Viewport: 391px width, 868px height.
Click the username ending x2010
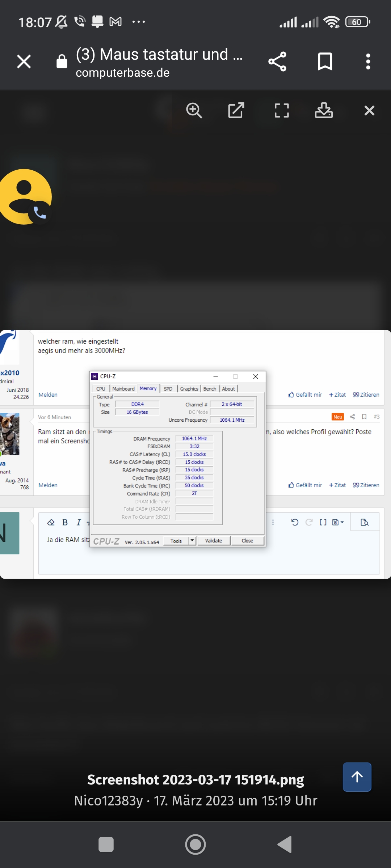click(x=10, y=373)
